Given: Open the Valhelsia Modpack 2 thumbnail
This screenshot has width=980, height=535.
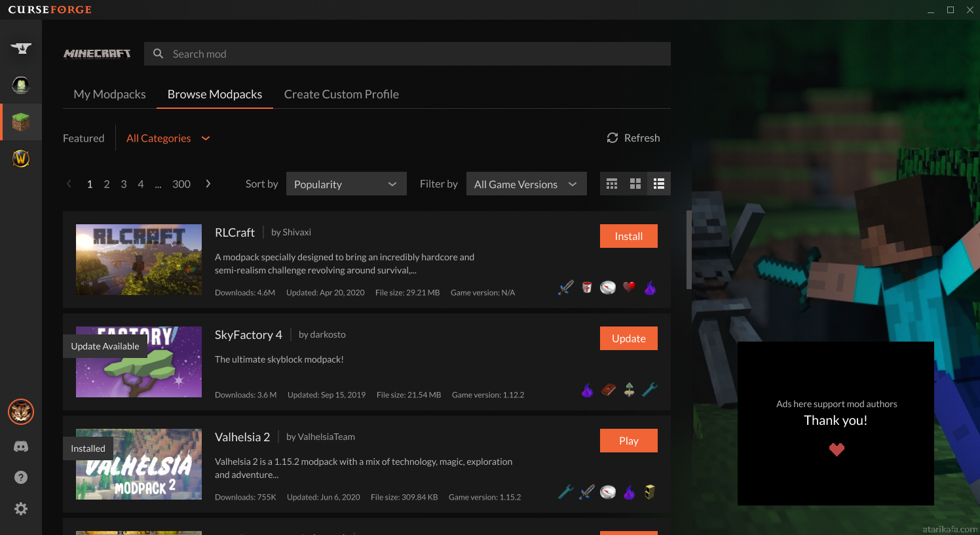Looking at the screenshot, I should [x=139, y=464].
